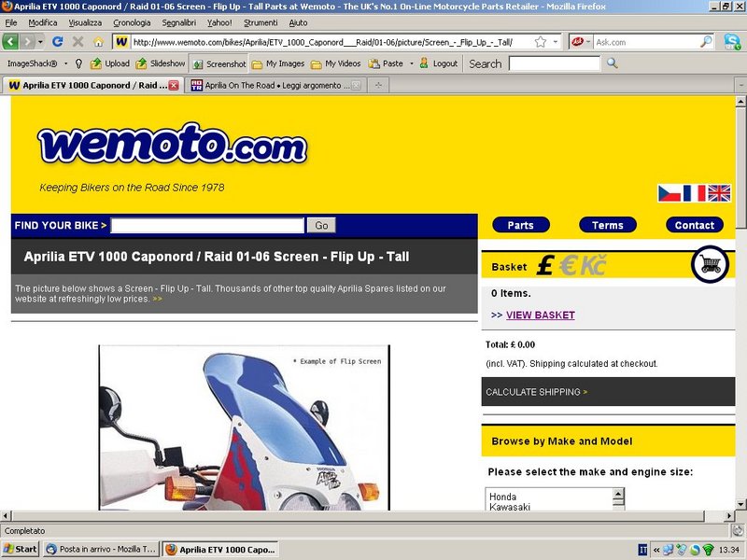Start ImageShack Slideshow
The image size is (747, 560).
160,63
